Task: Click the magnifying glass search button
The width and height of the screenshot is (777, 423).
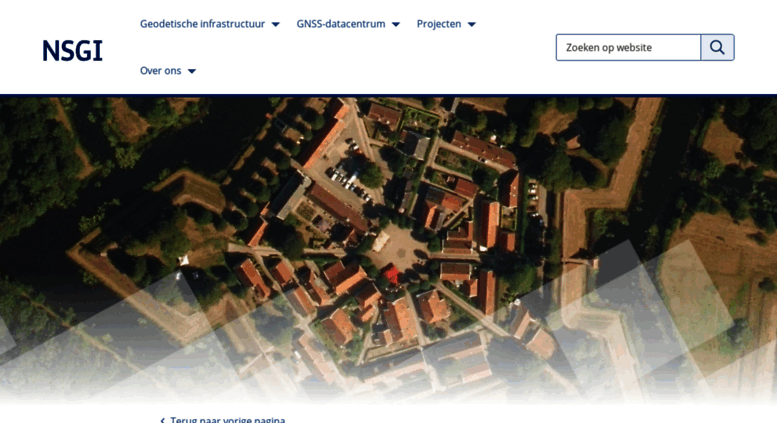Action: tap(717, 48)
